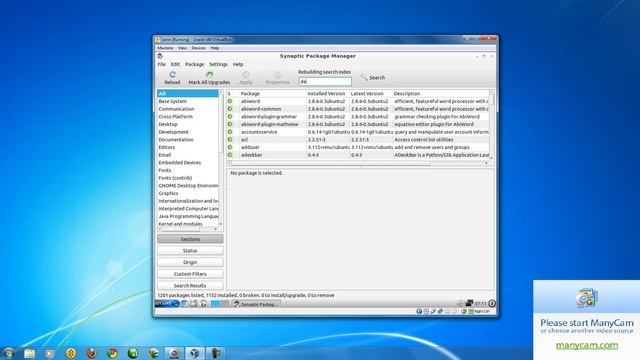Click the Synaptic Package taskbar button
The image size is (640, 360).
click(256, 304)
